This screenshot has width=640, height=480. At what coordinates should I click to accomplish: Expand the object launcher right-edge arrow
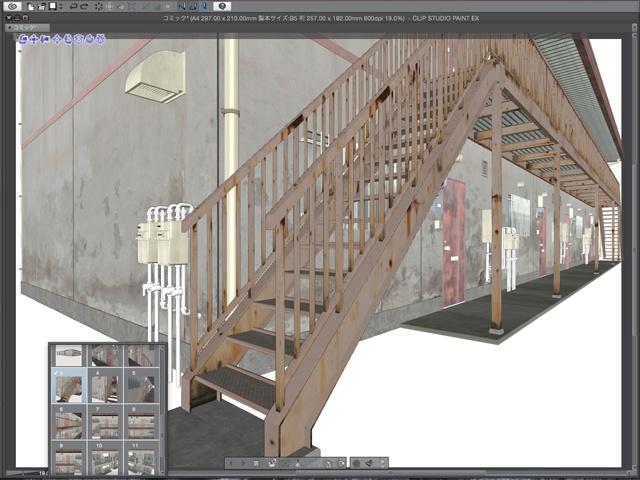point(383,463)
